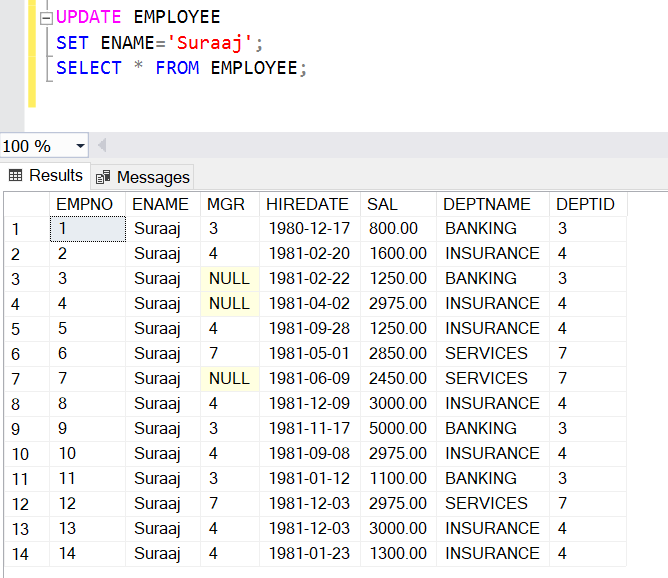Image resolution: width=668 pixels, height=578 pixels.
Task: Click the SELECT keyword in query editor
Action: click(x=89, y=68)
